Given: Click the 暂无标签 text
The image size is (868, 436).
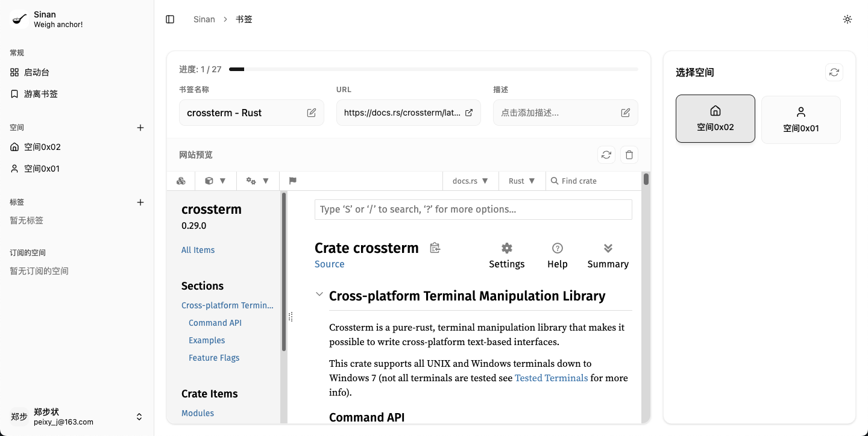Looking at the screenshot, I should 27,220.
